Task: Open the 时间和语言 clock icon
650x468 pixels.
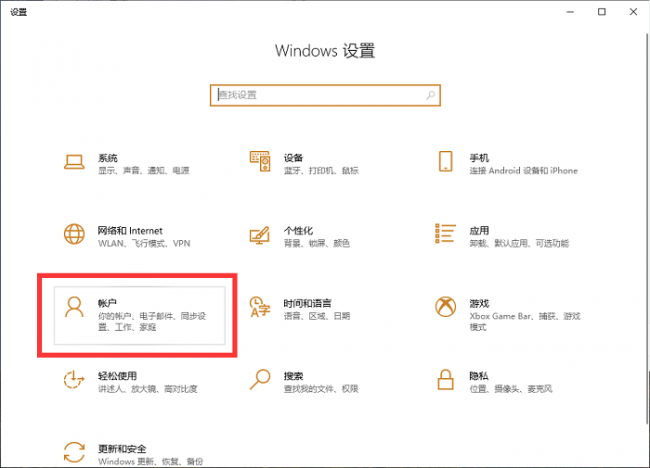Action: pos(260,307)
